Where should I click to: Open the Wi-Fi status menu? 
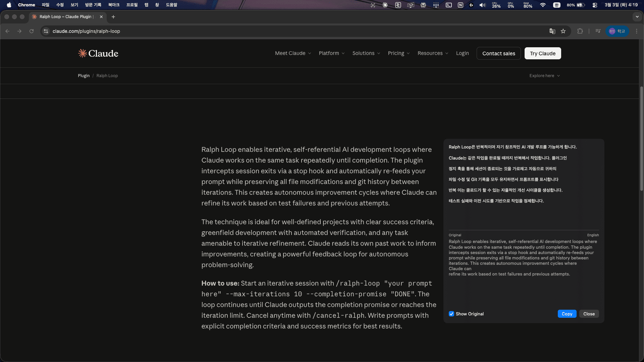coord(543,5)
